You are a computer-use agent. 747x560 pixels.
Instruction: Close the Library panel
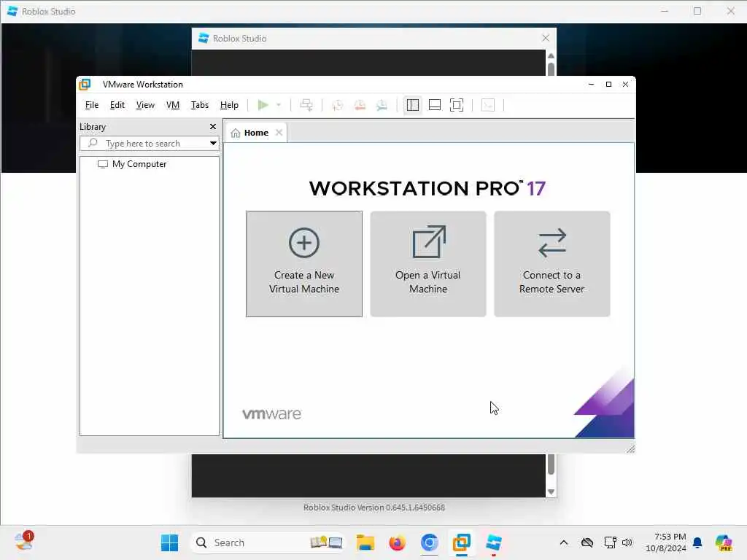(x=213, y=127)
